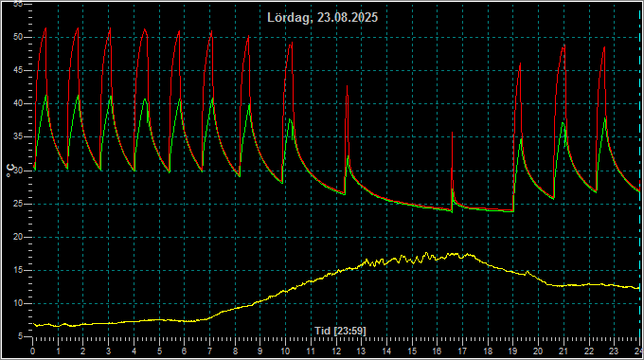Click the y-axis value 35

pyautogui.click(x=18, y=136)
